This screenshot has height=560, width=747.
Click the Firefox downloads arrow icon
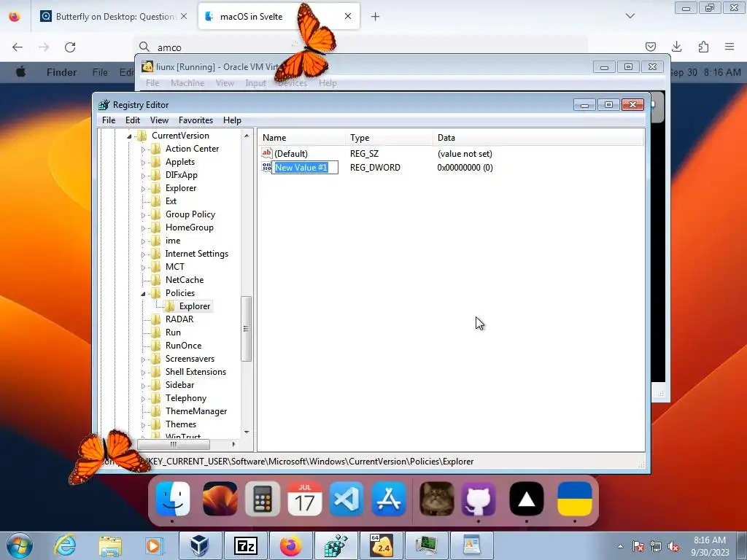pos(676,47)
